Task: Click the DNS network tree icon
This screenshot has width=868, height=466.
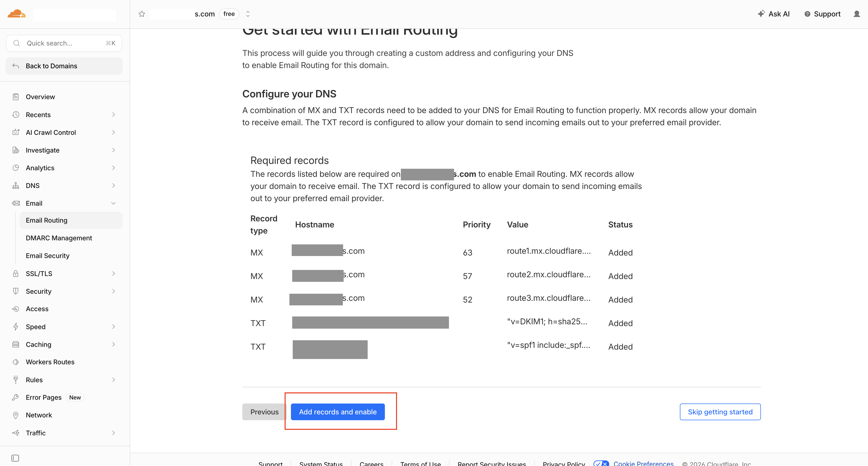Action: 15,185
